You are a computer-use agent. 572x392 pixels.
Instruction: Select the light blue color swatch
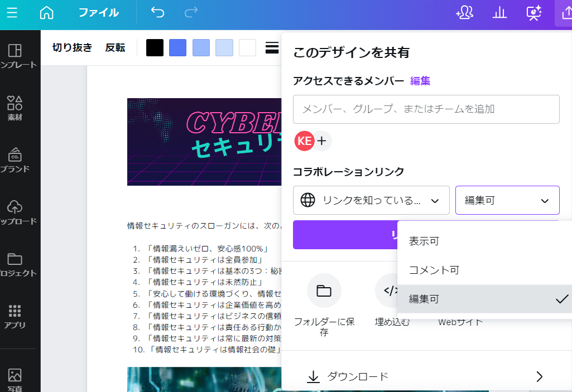click(201, 48)
